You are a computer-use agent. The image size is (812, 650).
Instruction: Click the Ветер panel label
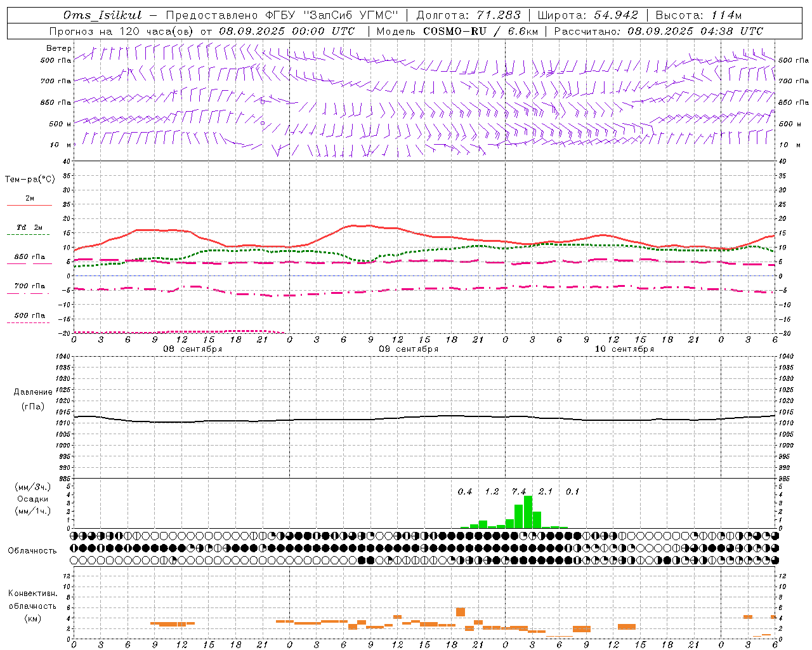(x=59, y=48)
